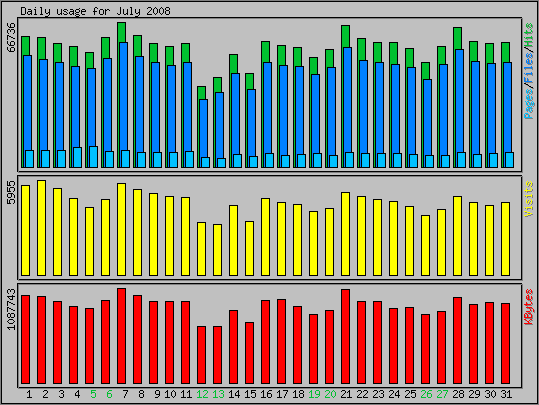Click the 66736 axis value
Viewport: 539px width, 405px height.
pos(11,37)
